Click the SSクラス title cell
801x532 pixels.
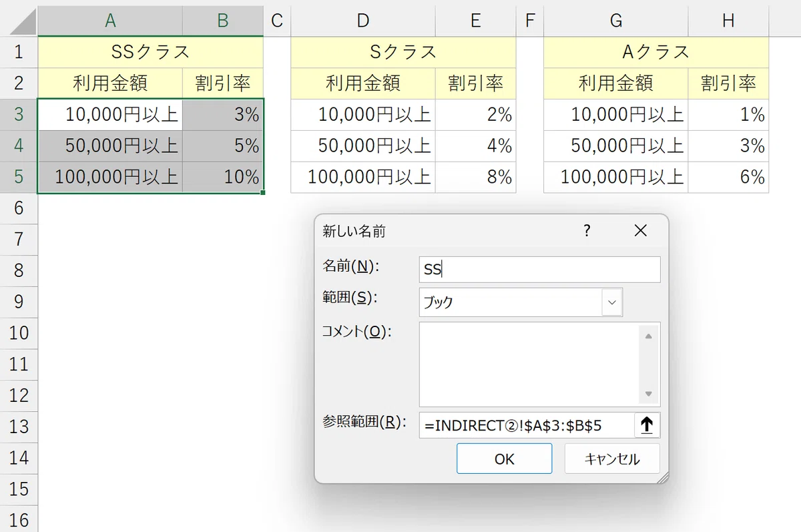click(x=151, y=52)
